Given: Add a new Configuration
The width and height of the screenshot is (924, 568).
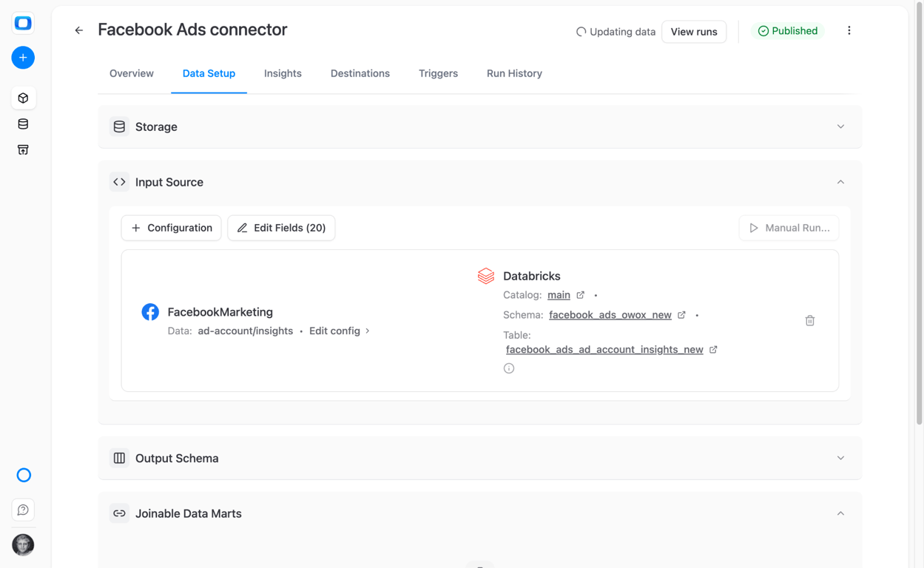Looking at the screenshot, I should [x=171, y=228].
